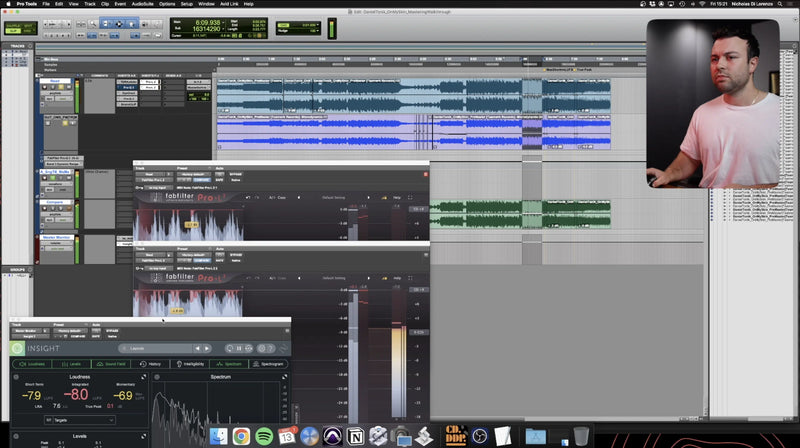Image resolution: width=800 pixels, height=448 pixels.
Task: Launch Spotify from the dock
Action: (x=264, y=436)
